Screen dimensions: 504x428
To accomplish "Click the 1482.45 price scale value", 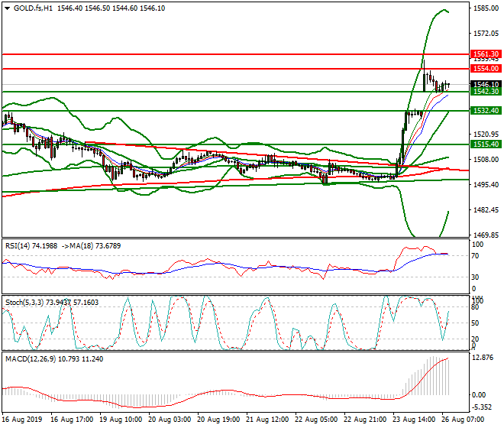I will [x=486, y=210].
